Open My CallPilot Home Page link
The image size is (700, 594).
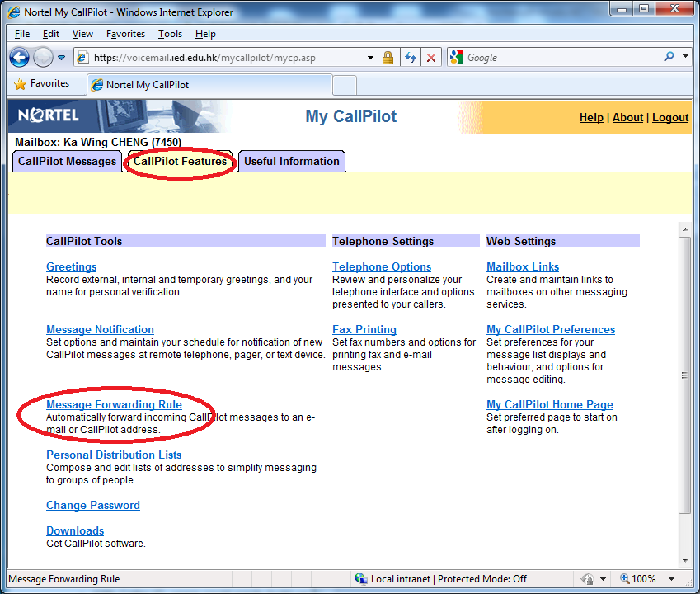(x=550, y=404)
